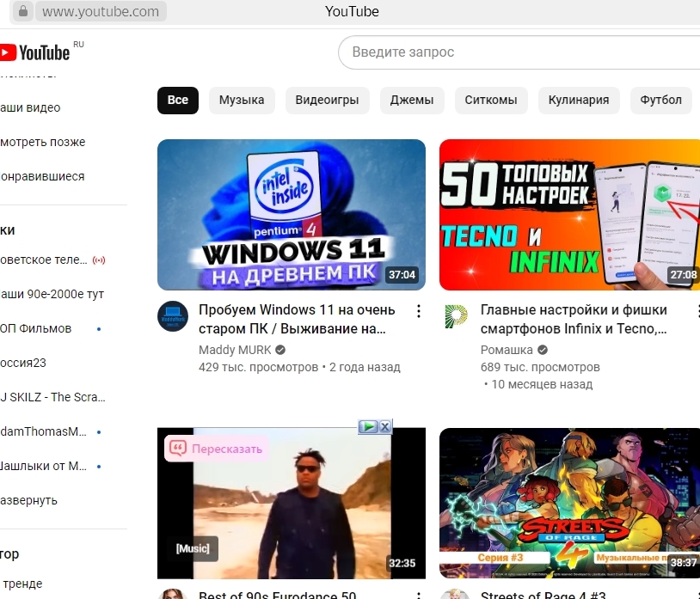This screenshot has width=700, height=599.
Task: Open Ромашка channel name link
Action: 507,350
